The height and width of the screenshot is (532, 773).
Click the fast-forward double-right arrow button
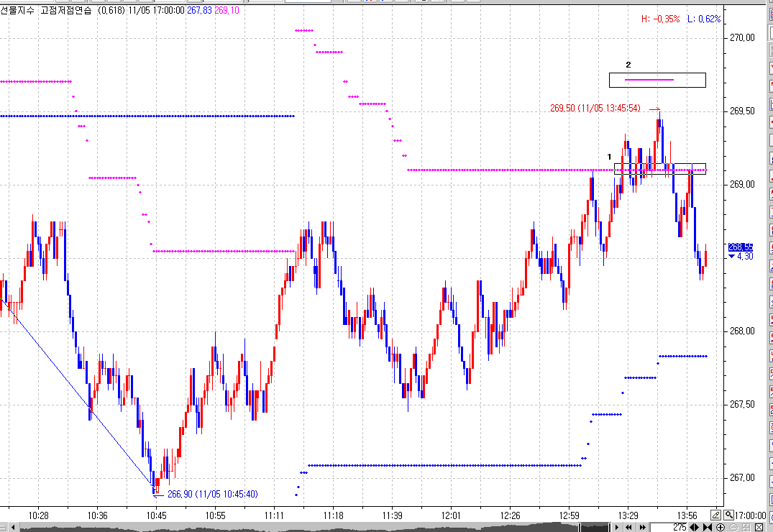[642, 527]
